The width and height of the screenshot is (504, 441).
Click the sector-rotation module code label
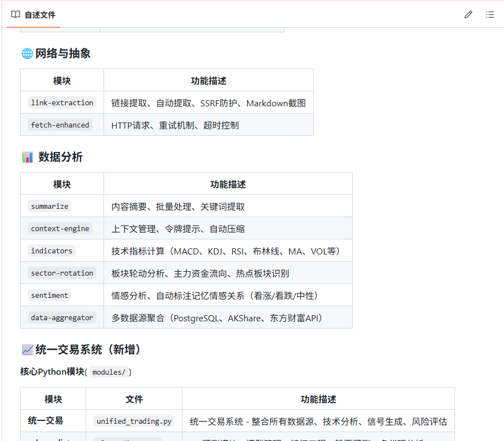click(x=62, y=273)
